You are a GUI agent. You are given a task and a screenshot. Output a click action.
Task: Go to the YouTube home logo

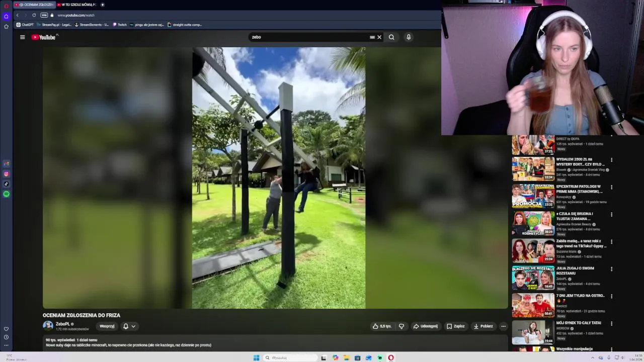[x=45, y=37]
